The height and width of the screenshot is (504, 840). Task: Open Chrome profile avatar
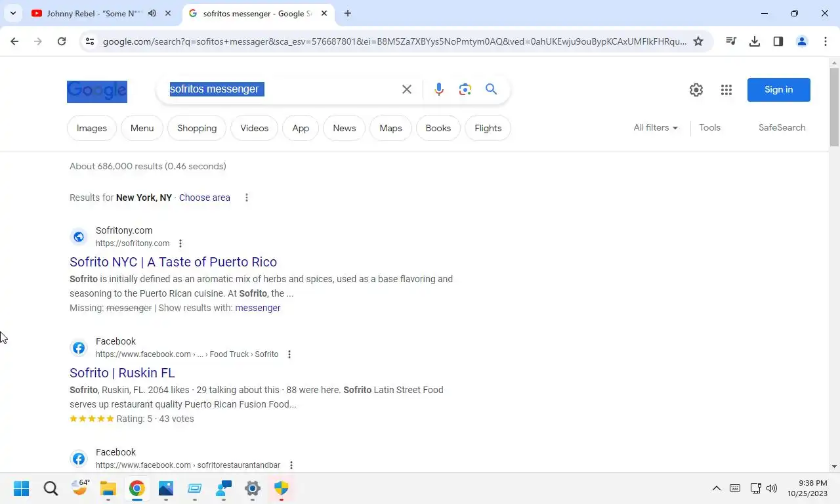[802, 41]
